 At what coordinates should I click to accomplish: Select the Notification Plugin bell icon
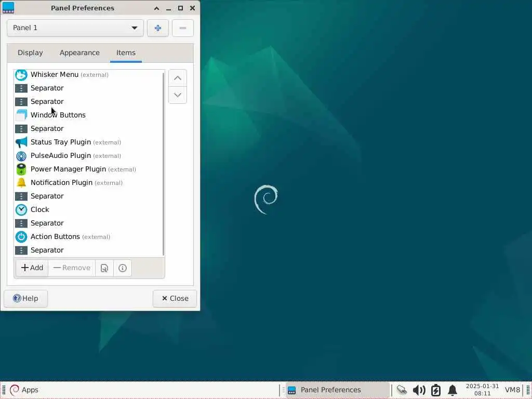21,182
